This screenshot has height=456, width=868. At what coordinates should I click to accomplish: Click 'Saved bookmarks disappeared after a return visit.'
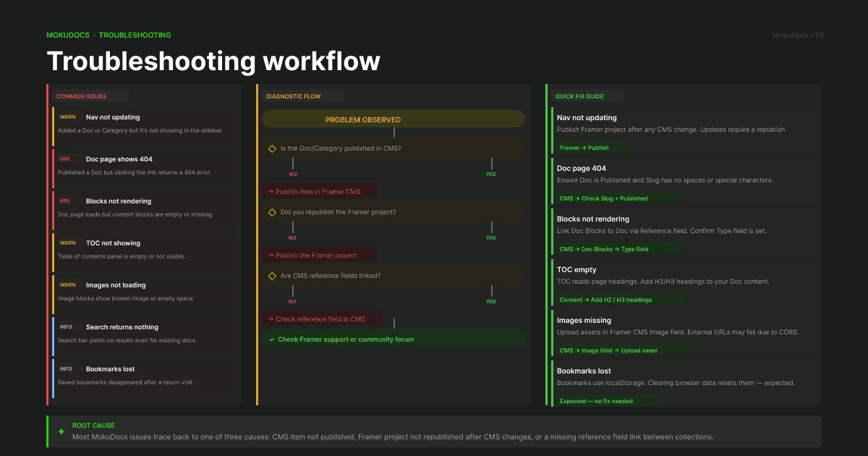coord(126,382)
